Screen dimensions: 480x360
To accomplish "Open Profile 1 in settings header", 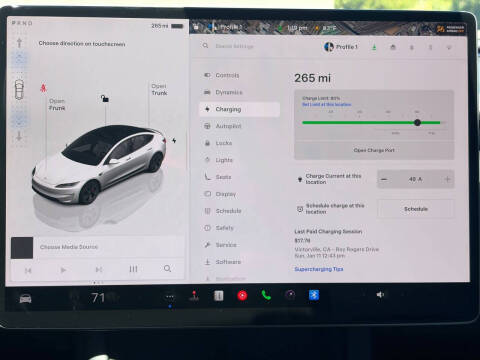I will point(341,47).
